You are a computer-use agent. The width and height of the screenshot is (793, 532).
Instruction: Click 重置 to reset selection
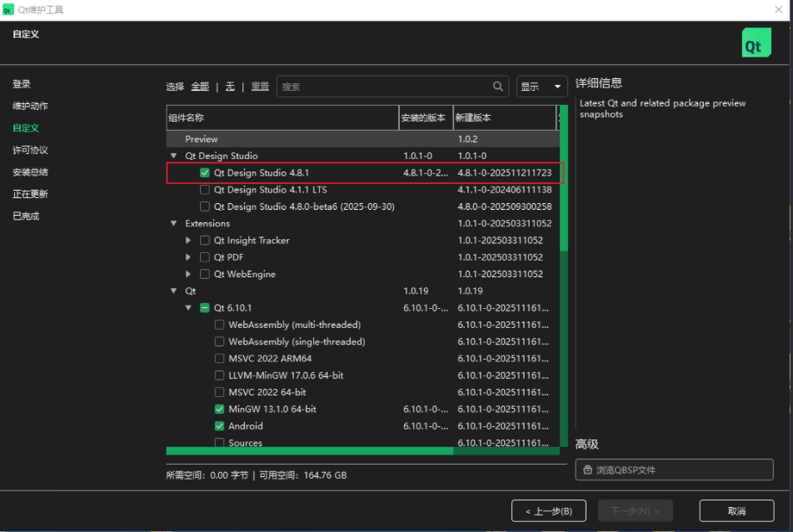(261, 87)
